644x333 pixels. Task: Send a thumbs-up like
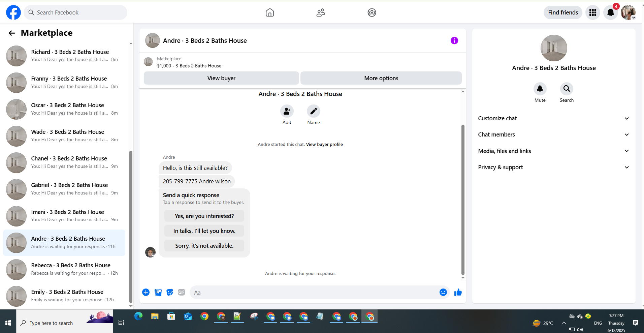tap(458, 292)
